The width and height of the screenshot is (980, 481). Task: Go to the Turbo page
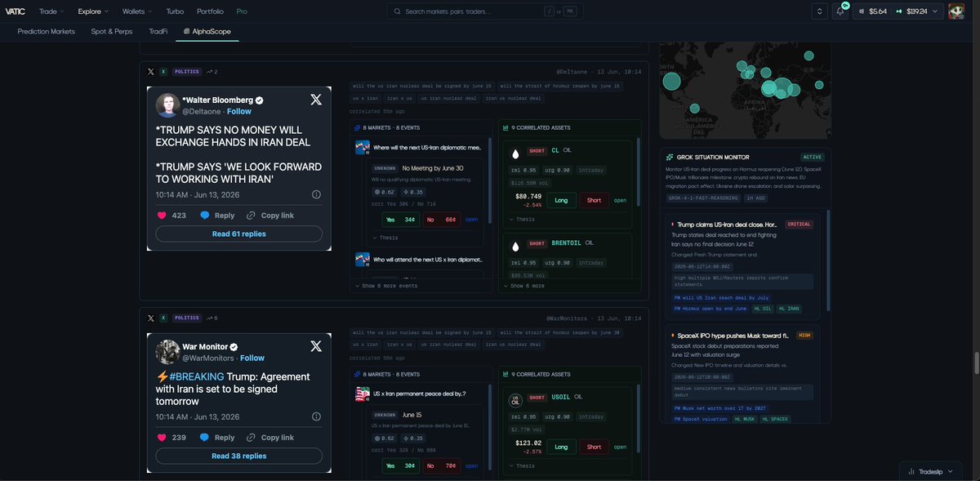point(175,11)
